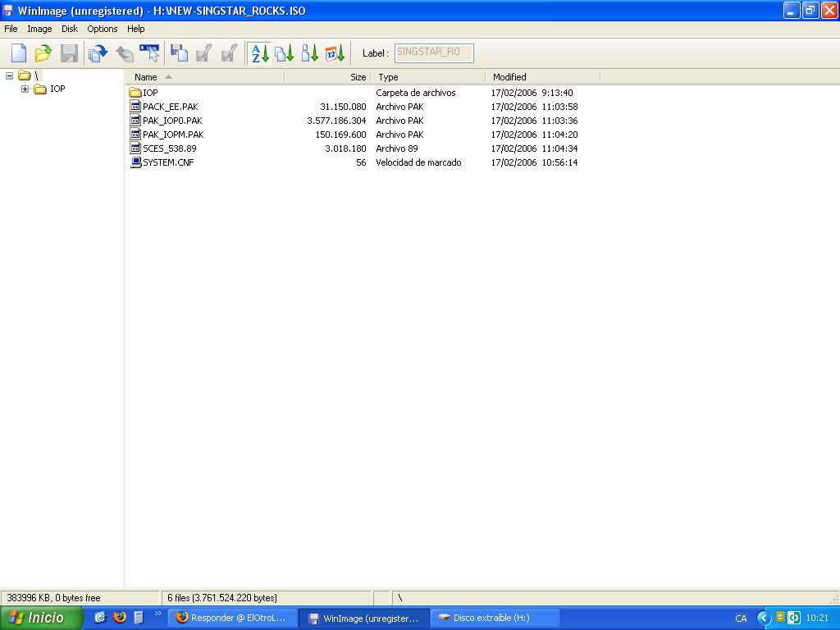Click the taskbar clock 10:21
Viewport: 840px width, 630px height.
(817, 618)
